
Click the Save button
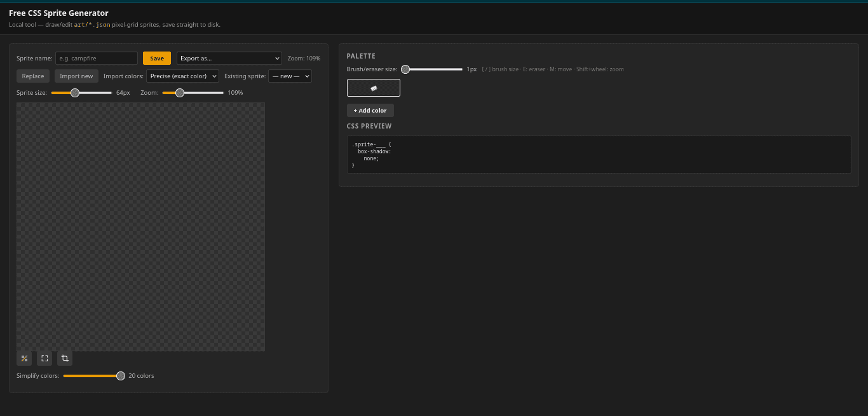coord(157,59)
